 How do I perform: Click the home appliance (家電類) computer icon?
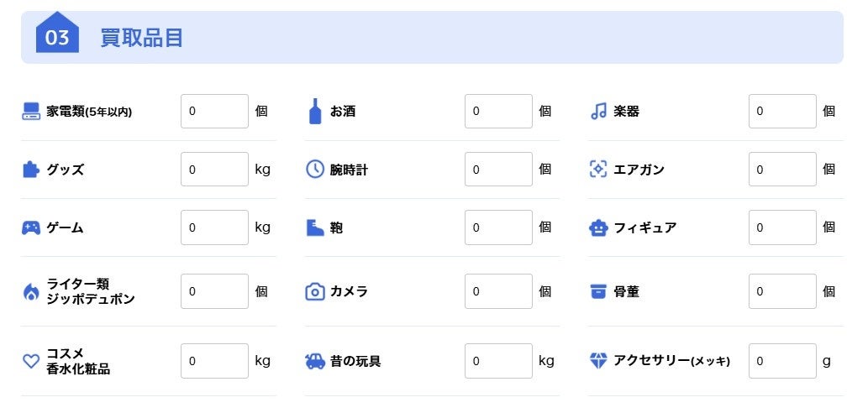pyautogui.click(x=31, y=112)
